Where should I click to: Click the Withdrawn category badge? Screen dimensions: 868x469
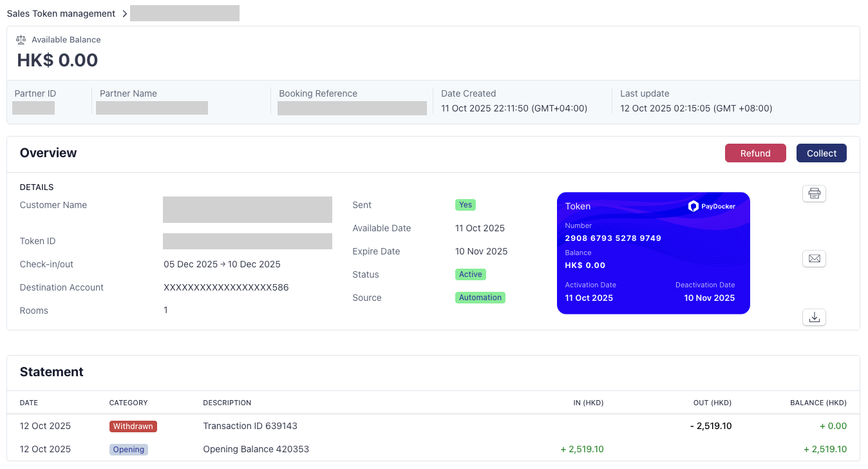(133, 426)
